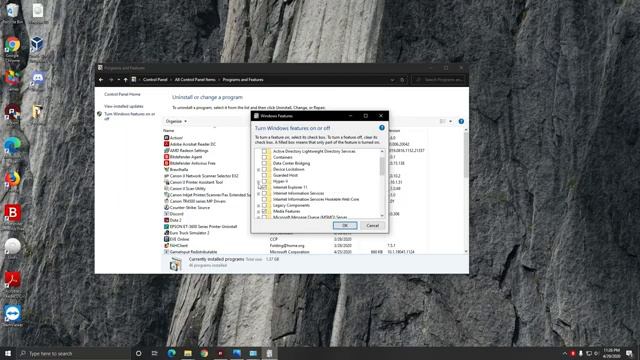Screen dimensions: 640x360
Task: Open Firefox desktop icon
Action: (x=12, y=180)
